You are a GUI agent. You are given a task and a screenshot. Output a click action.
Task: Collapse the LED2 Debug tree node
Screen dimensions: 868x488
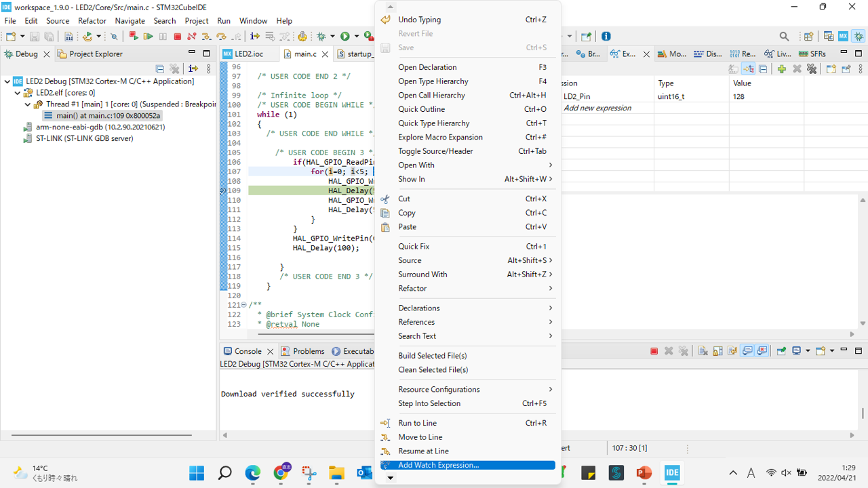[7, 81]
